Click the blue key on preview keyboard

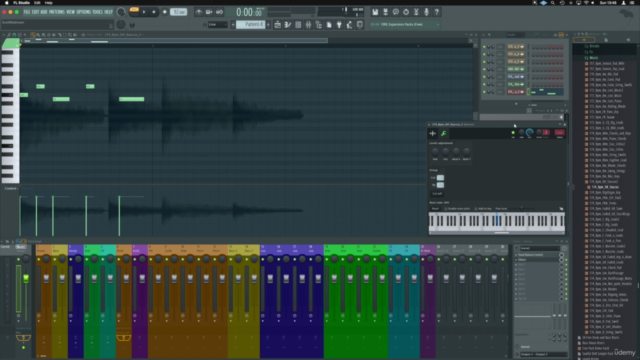click(497, 220)
